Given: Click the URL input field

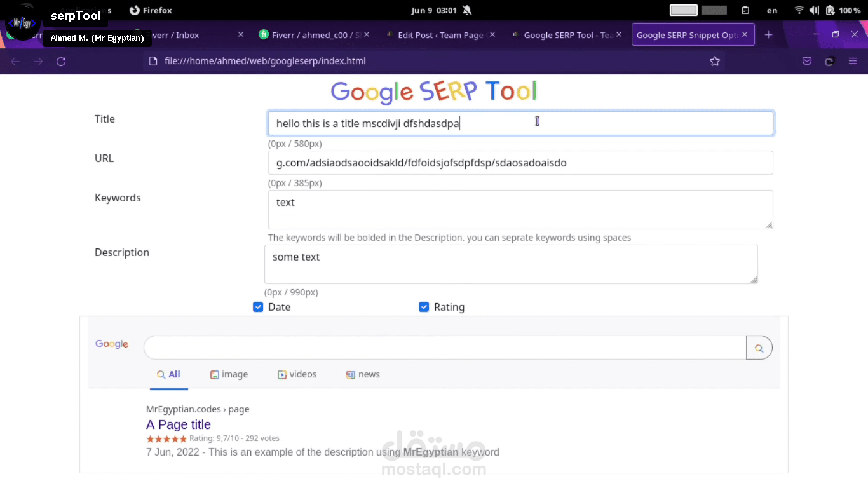Looking at the screenshot, I should (520, 163).
